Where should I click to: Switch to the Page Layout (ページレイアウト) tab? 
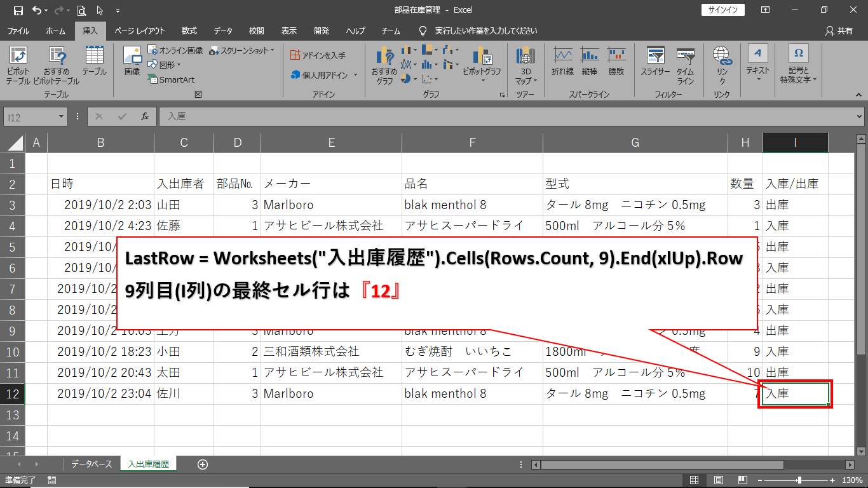point(140,30)
